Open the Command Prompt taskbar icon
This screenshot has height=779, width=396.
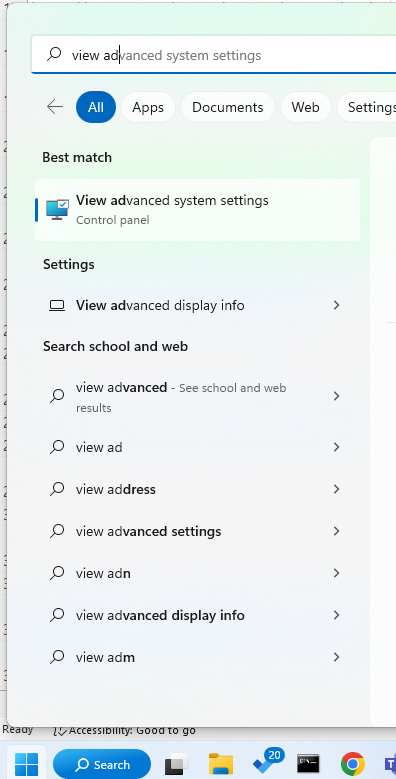(x=309, y=764)
